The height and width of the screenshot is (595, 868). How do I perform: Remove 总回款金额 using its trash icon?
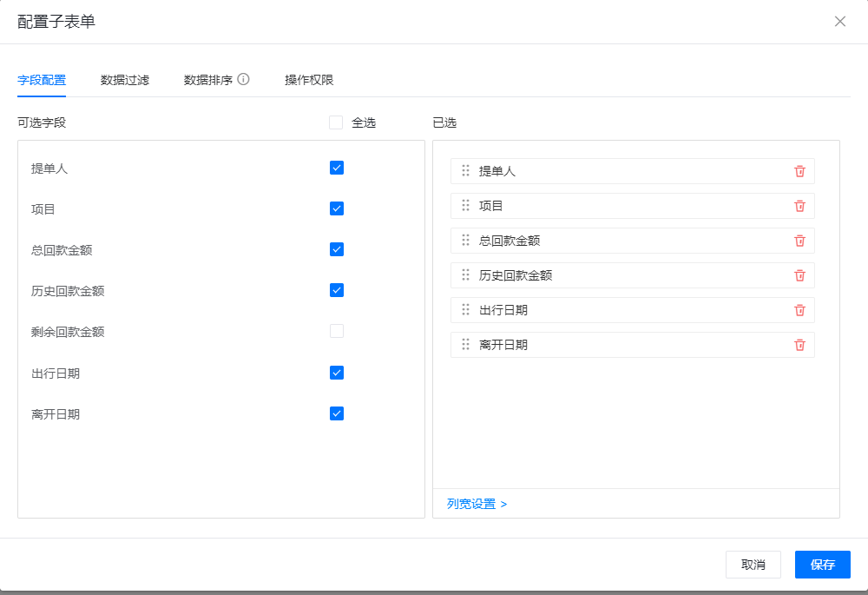click(799, 241)
